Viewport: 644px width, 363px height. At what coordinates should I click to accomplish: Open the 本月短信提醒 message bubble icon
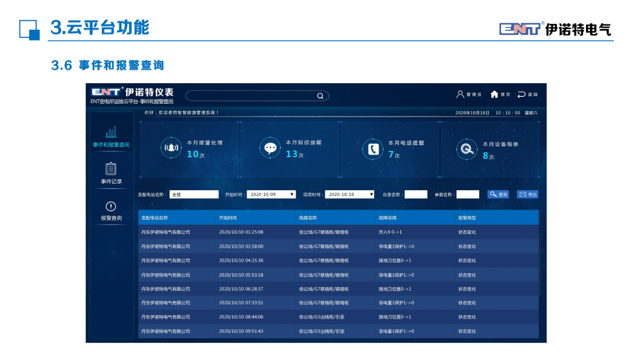pyautogui.click(x=270, y=148)
